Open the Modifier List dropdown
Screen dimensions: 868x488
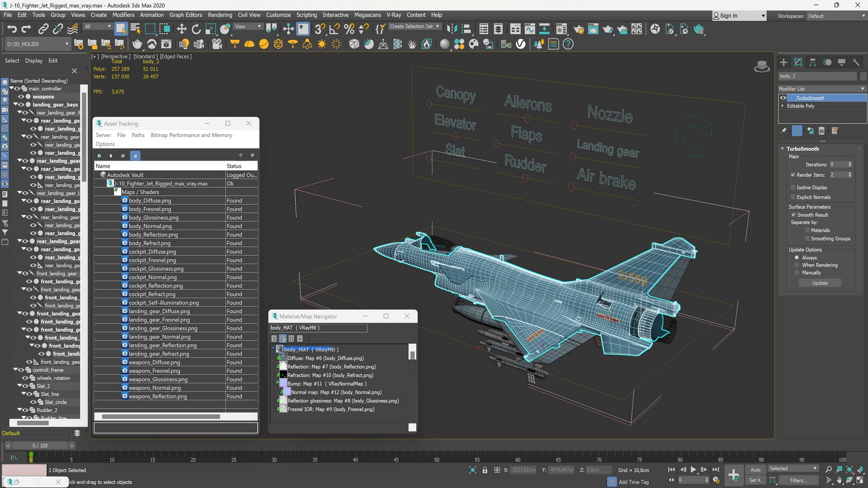click(x=822, y=89)
